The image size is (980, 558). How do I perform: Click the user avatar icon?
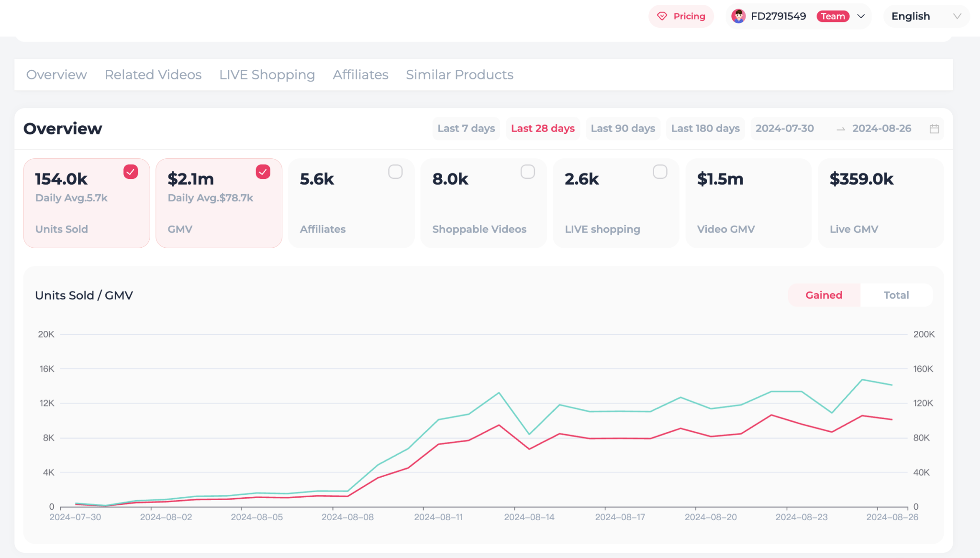tap(738, 16)
